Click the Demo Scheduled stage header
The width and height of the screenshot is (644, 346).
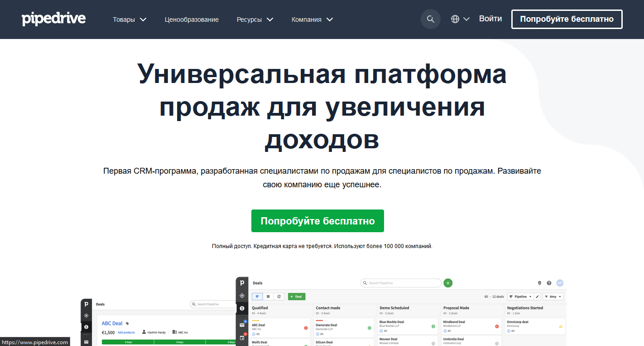409,310
